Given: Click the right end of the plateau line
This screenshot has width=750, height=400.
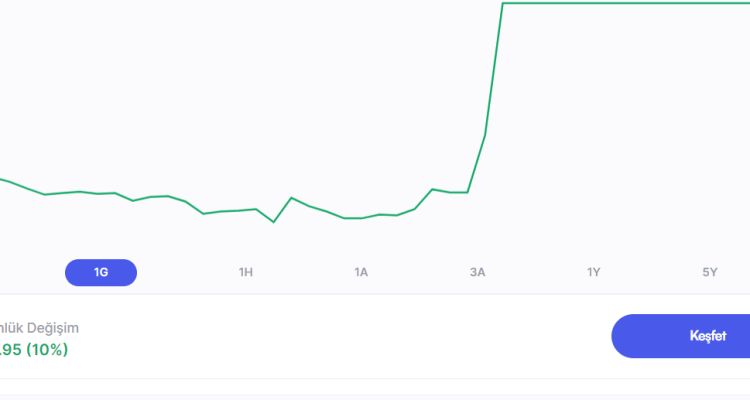Looking at the screenshot, I should (x=746, y=4).
